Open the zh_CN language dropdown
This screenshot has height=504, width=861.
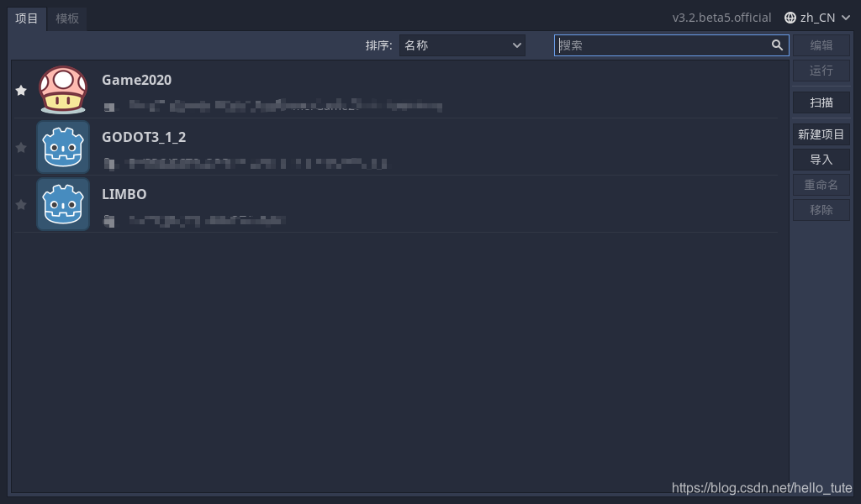click(x=817, y=18)
